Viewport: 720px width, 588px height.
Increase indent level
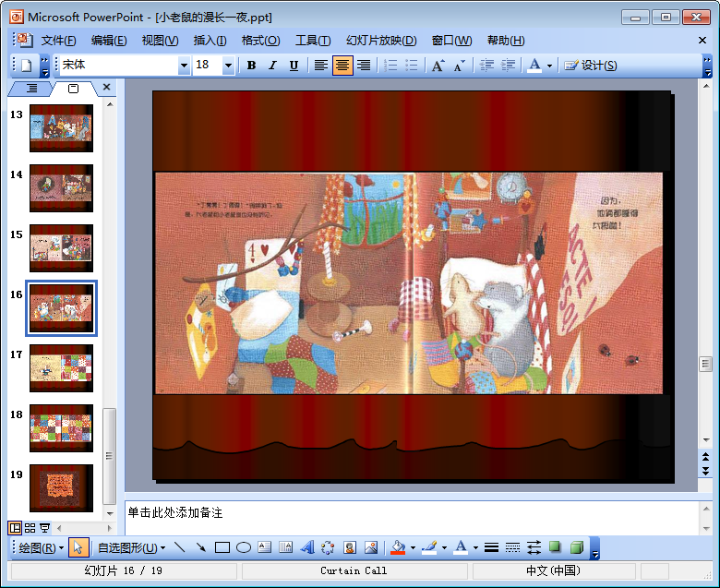point(508,66)
